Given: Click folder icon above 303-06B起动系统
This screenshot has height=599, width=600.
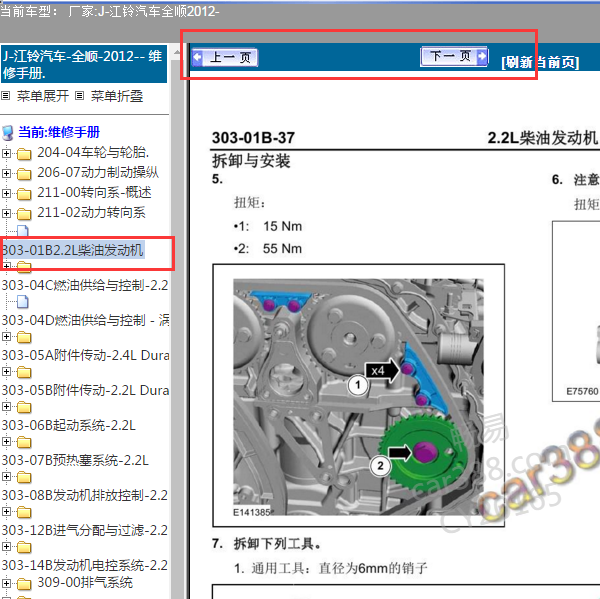Looking at the screenshot, I should (x=24, y=407).
